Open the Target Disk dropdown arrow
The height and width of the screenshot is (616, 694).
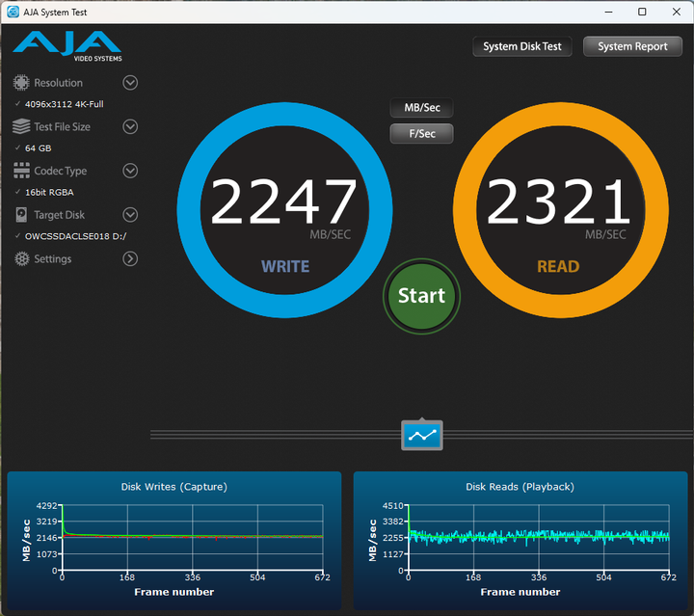pos(130,215)
